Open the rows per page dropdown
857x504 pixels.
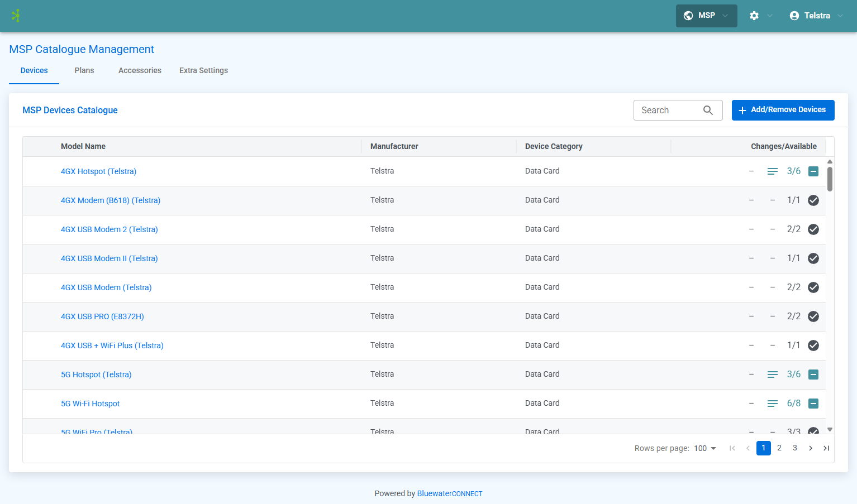click(x=705, y=448)
